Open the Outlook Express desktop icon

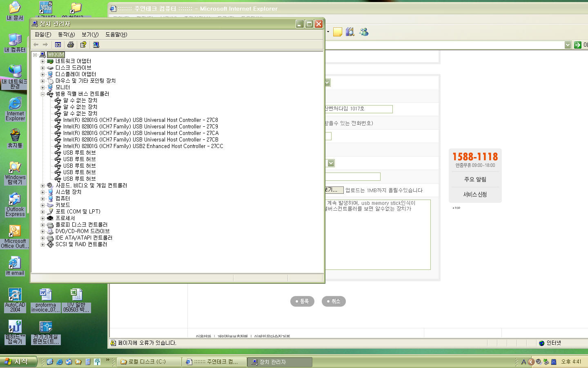point(15,204)
